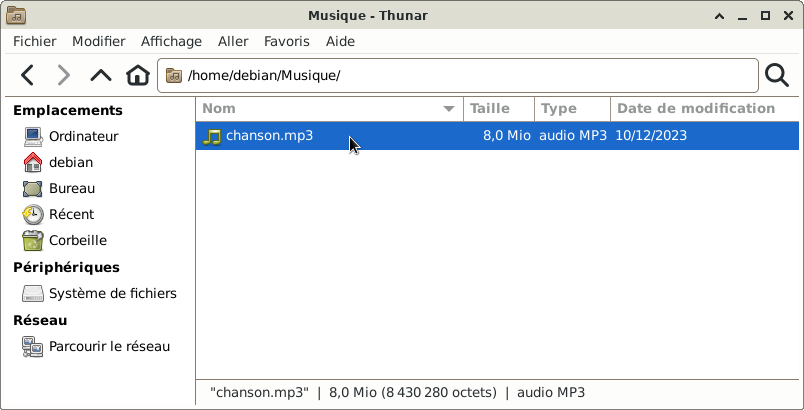Click the folder icon in the path bar

click(174, 75)
